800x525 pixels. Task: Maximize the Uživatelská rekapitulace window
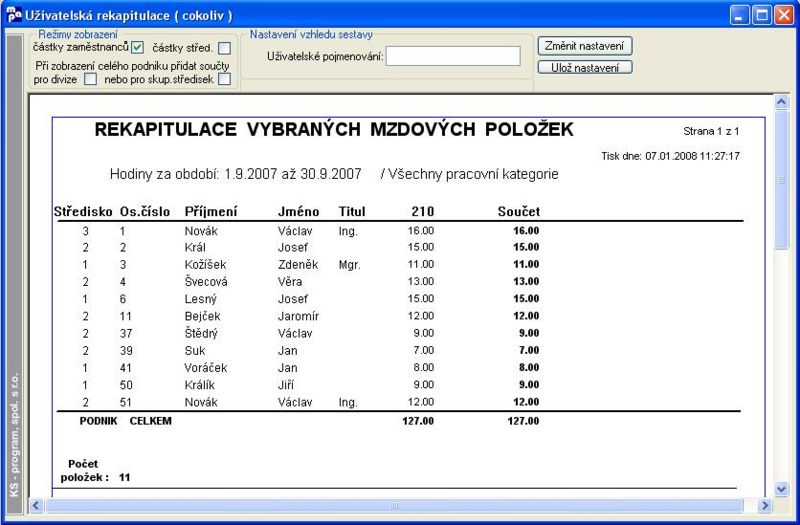(762, 15)
